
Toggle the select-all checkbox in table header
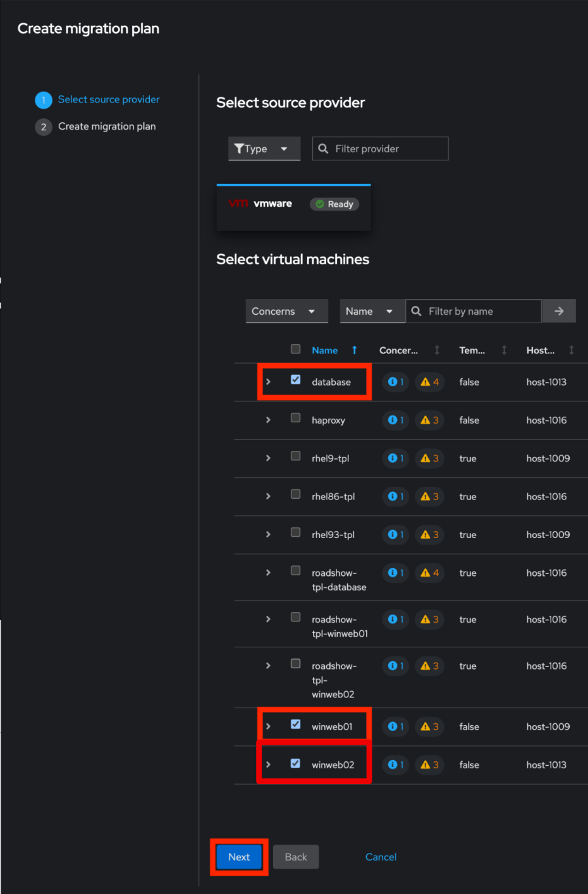pos(295,349)
